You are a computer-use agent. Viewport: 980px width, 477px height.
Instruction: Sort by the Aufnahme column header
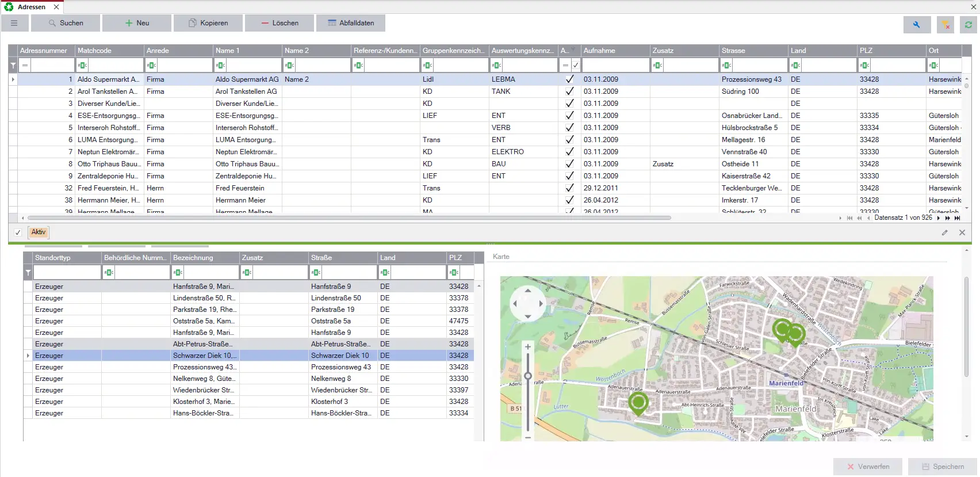pos(615,51)
